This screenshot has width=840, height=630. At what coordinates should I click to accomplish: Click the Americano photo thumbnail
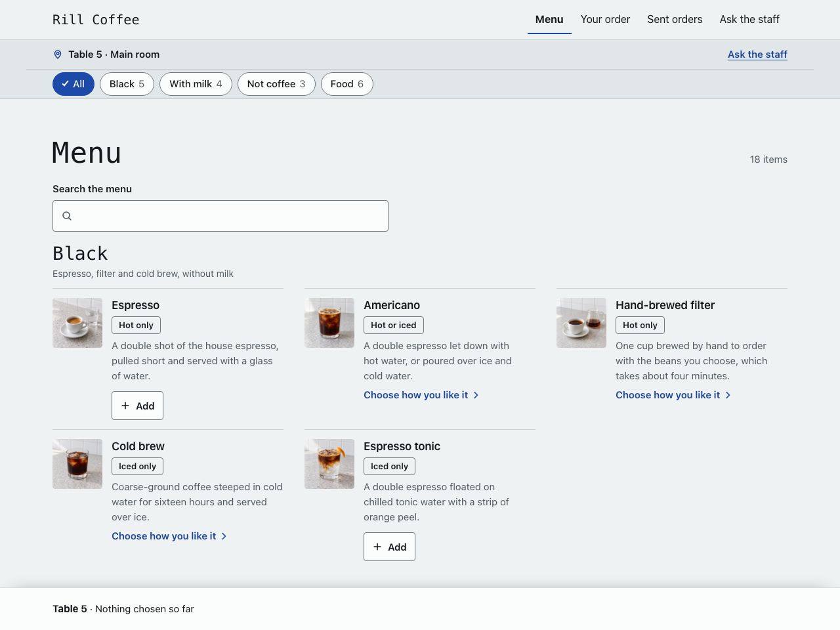tap(329, 323)
